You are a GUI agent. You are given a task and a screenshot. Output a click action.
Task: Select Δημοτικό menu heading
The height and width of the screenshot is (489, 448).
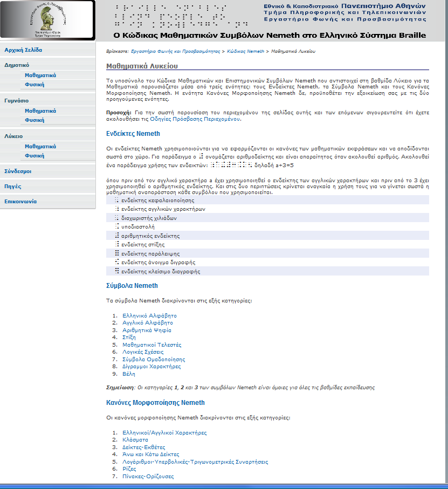[x=17, y=65]
